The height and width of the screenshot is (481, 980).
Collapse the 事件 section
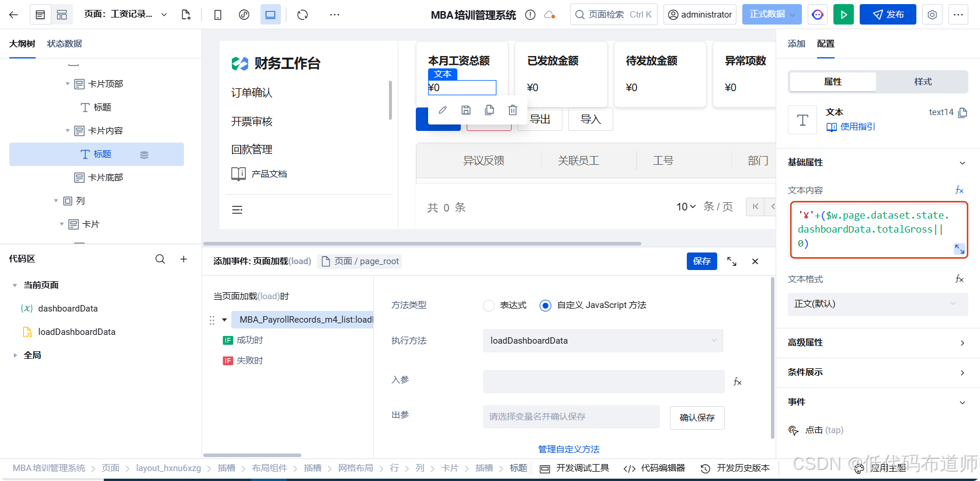[x=962, y=402]
